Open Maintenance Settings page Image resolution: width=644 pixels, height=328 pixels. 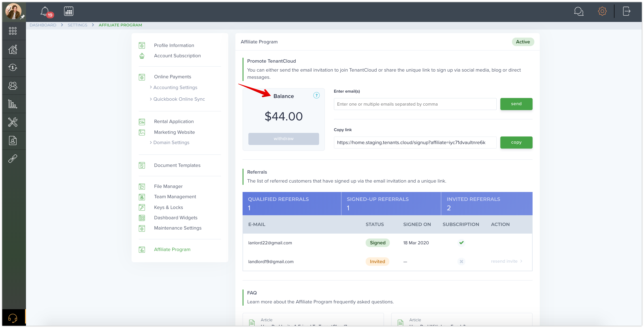177,228
